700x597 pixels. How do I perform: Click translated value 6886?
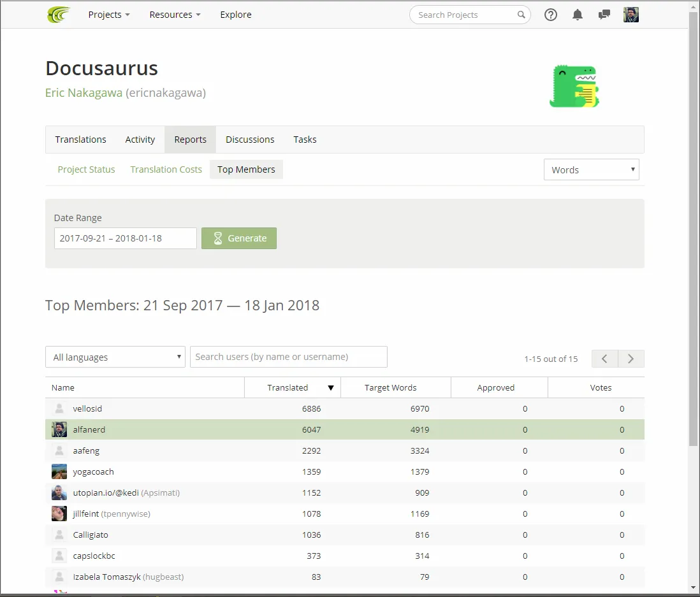coord(312,408)
